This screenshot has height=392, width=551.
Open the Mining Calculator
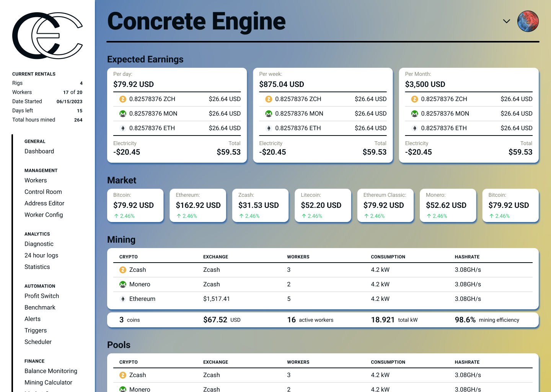click(x=49, y=382)
